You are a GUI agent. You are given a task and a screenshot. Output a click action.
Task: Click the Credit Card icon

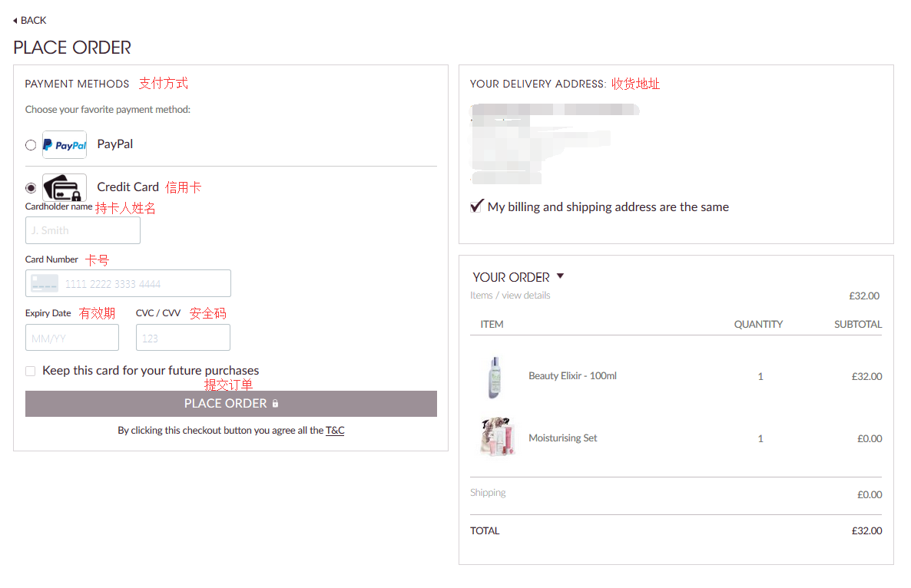pos(65,187)
